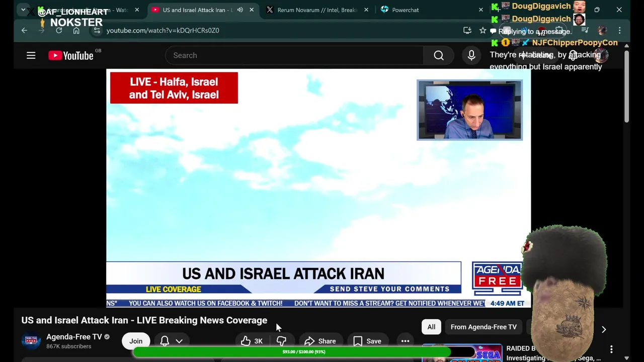Bookmark this page with the star

point(483,30)
